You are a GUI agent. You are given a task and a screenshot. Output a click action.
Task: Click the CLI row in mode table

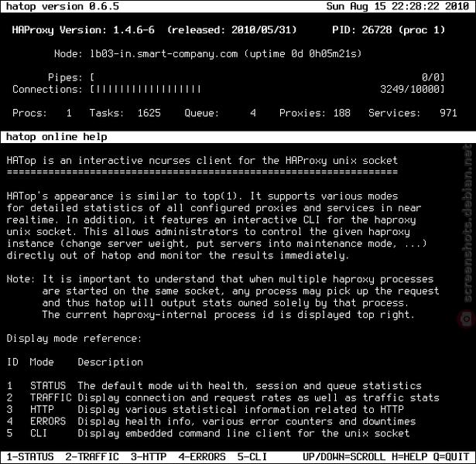click(208, 433)
